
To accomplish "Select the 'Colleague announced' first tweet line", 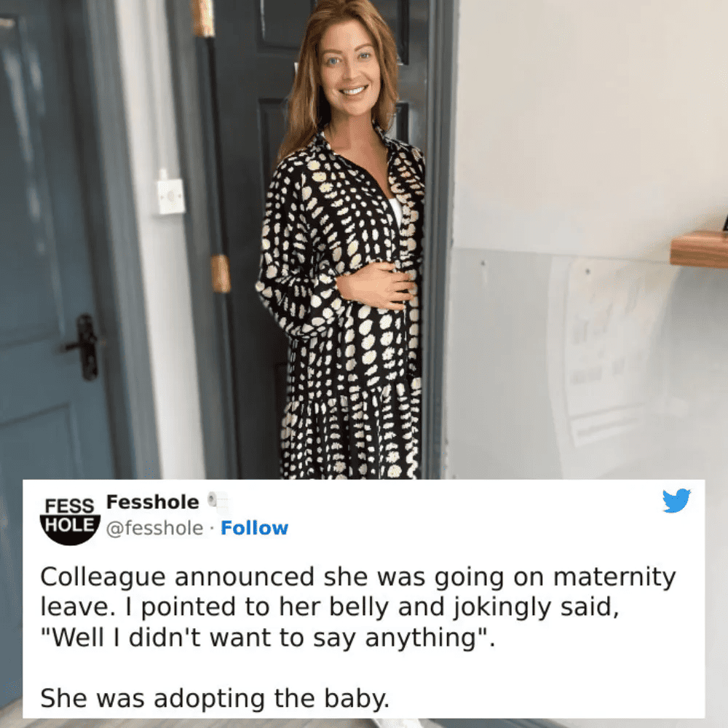I will point(358,577).
